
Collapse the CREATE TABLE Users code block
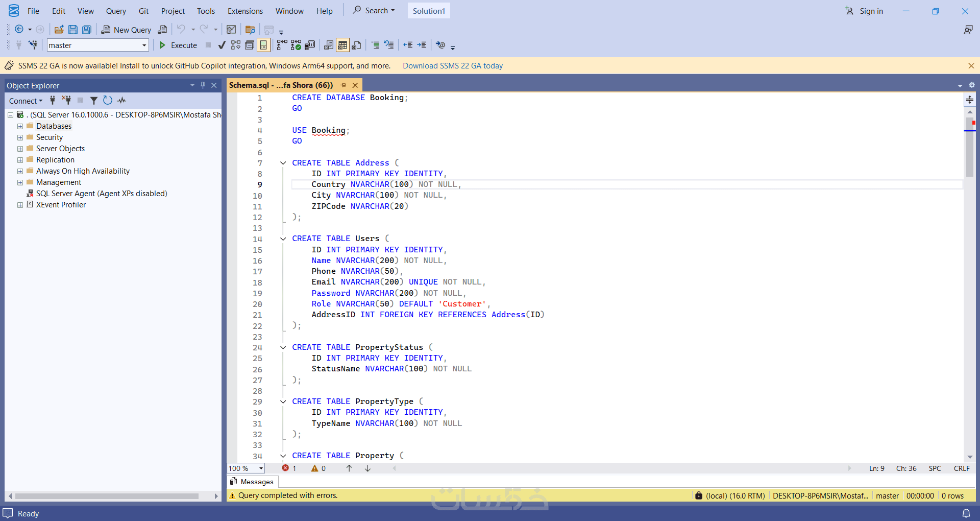(283, 239)
